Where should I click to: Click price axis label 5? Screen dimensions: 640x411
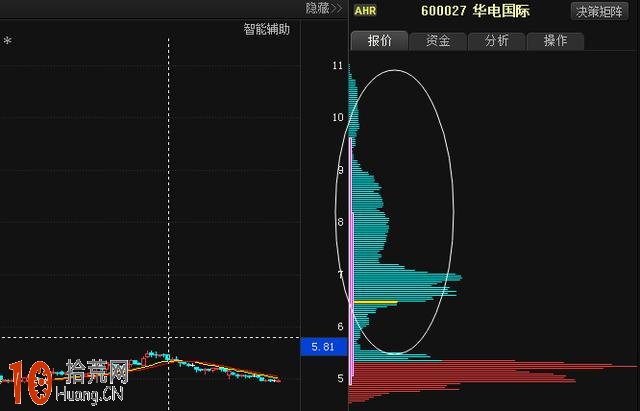point(340,379)
